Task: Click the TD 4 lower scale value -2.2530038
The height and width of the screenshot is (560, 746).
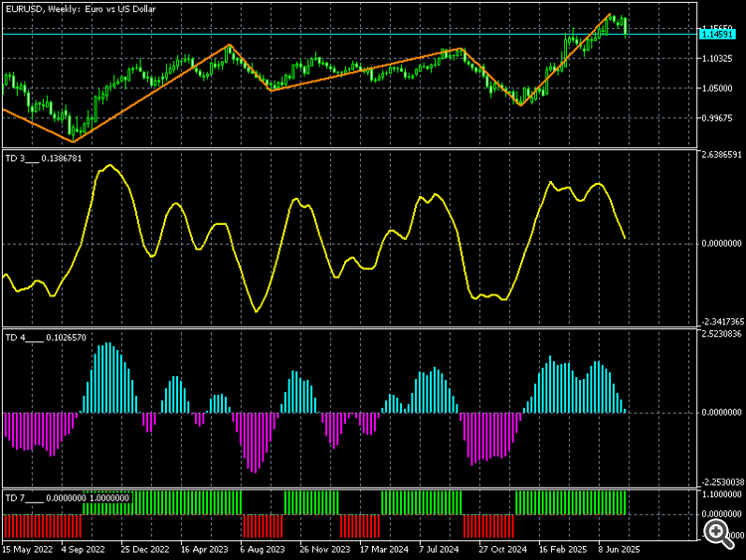Action: 723,482
